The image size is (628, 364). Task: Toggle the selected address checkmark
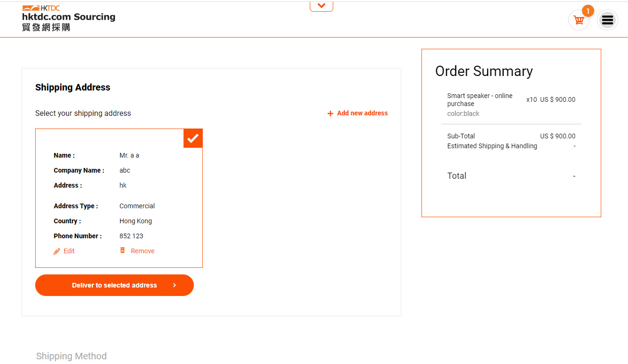click(x=193, y=138)
